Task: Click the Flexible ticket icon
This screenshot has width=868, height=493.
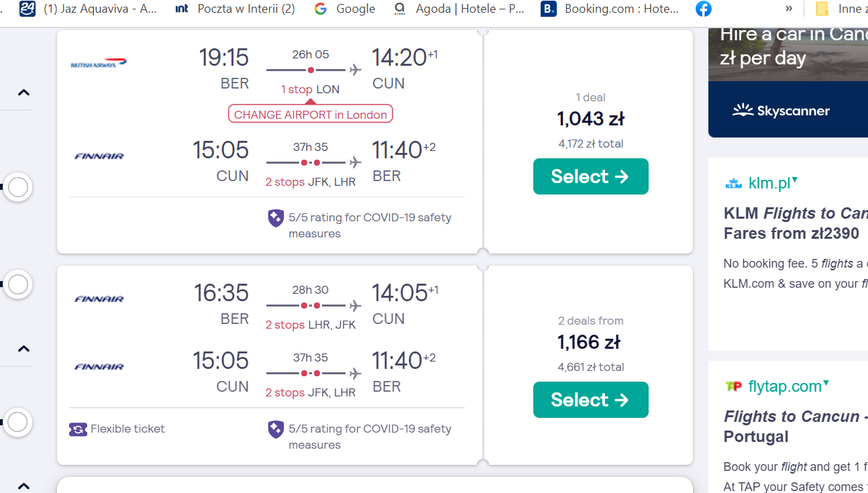Action: click(78, 429)
